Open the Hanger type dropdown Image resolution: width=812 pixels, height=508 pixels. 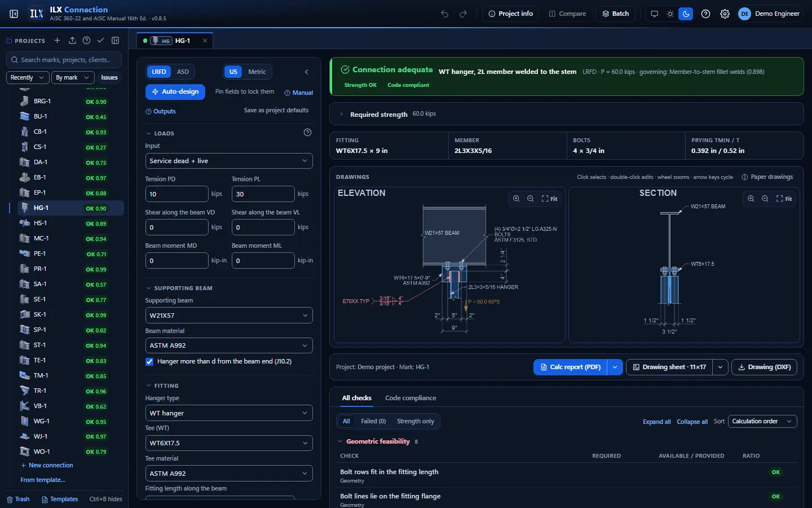pyautogui.click(x=229, y=413)
